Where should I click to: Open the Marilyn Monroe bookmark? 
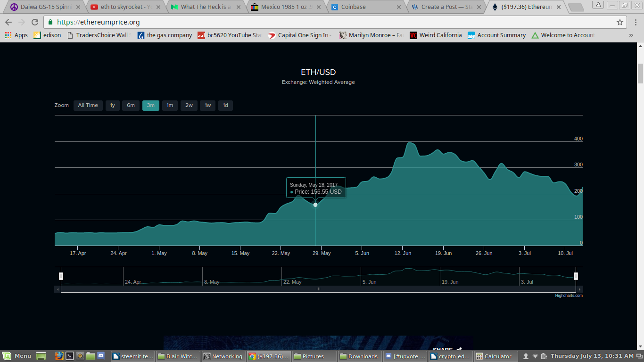pyautogui.click(x=371, y=35)
